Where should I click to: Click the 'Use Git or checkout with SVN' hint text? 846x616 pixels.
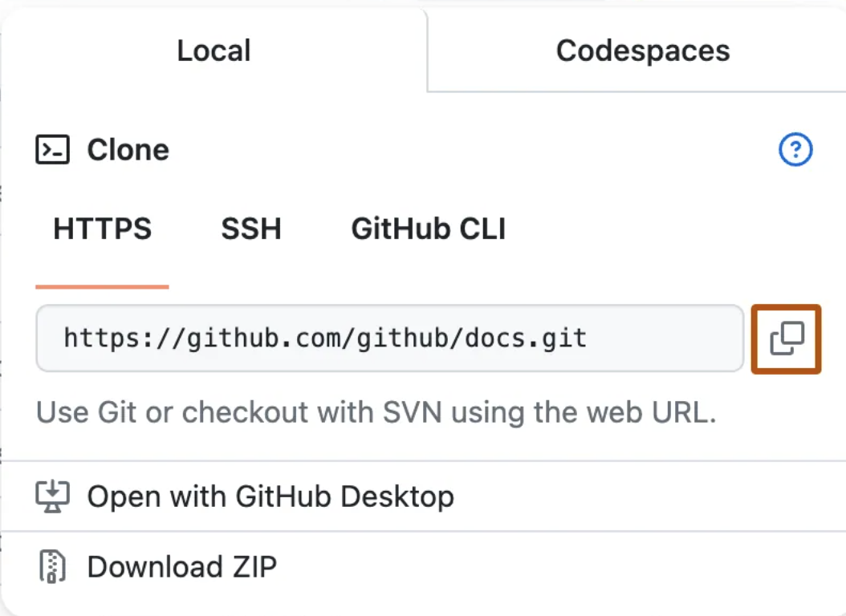tap(376, 412)
